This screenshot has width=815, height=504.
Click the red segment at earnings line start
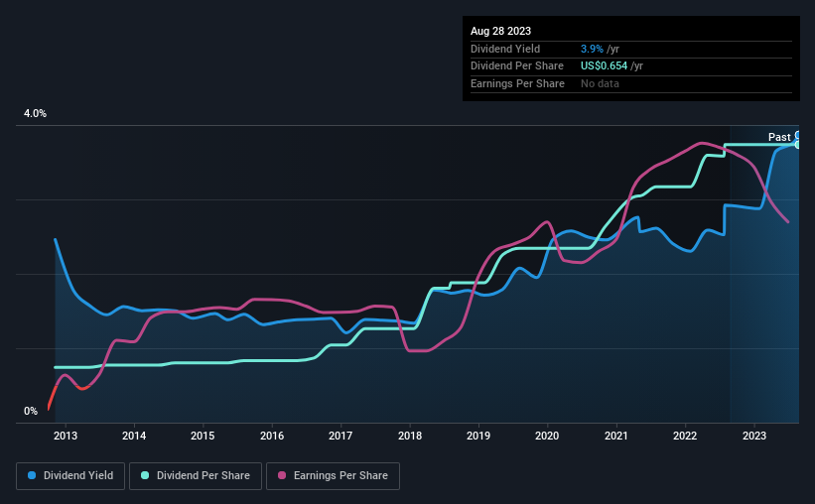point(52,398)
